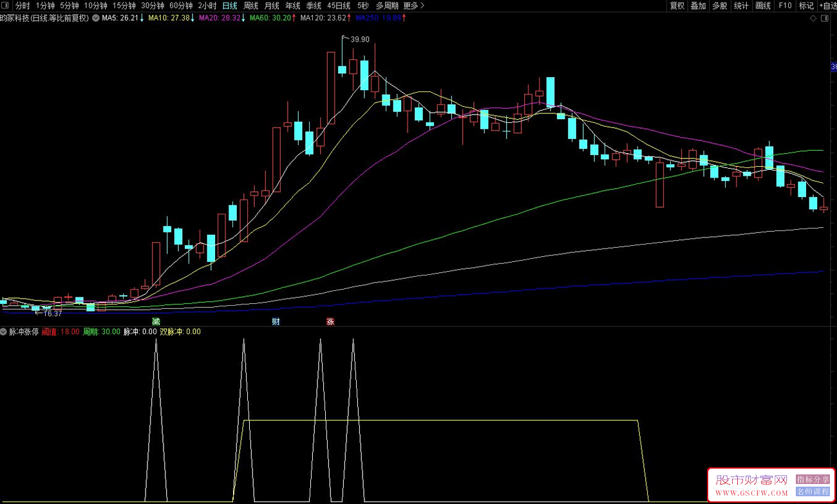Screen dimensions: 837x504
Task: Click the 脉冲涨停 indicator name
Action: [x=24, y=332]
